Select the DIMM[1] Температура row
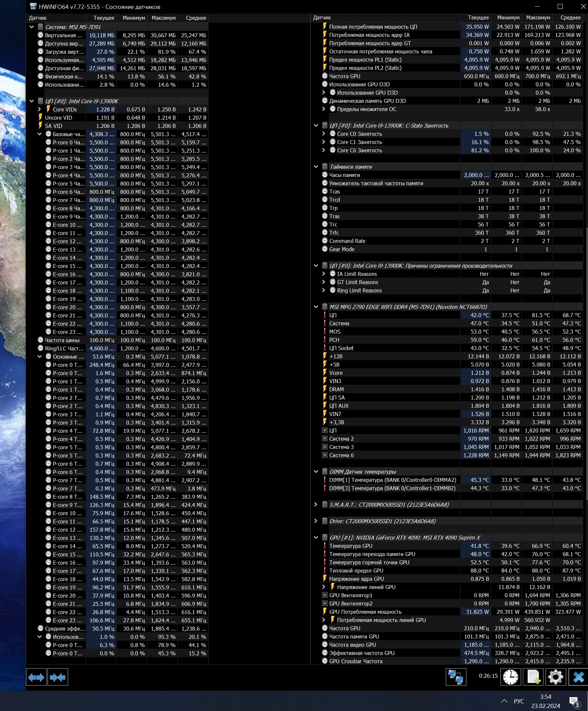The width and height of the screenshot is (588, 711). 447,480
